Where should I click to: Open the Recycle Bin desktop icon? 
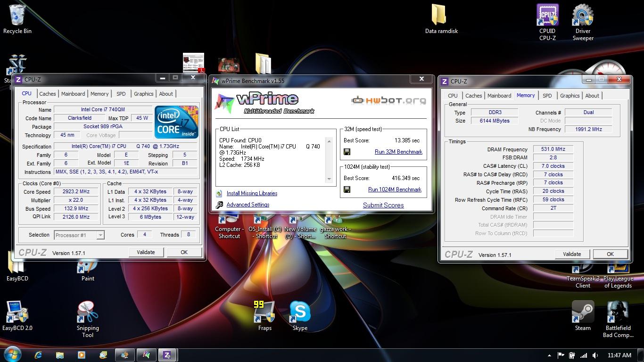coord(17,19)
